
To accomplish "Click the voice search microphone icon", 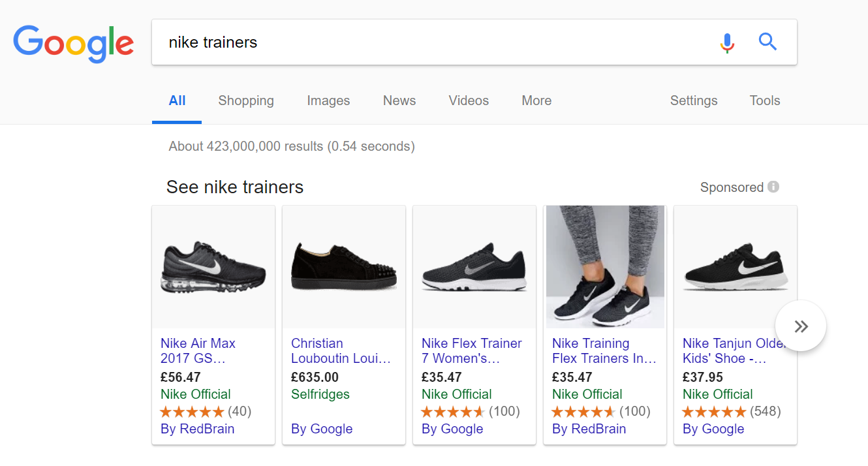I will pos(727,42).
